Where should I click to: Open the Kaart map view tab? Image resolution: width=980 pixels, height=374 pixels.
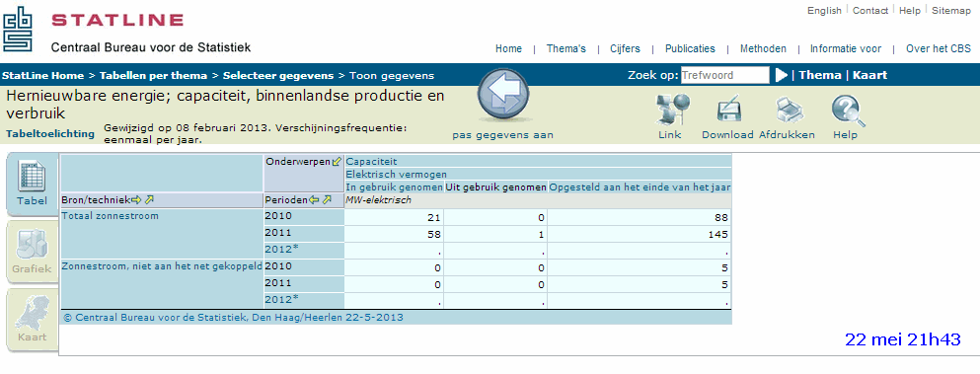coord(32,320)
